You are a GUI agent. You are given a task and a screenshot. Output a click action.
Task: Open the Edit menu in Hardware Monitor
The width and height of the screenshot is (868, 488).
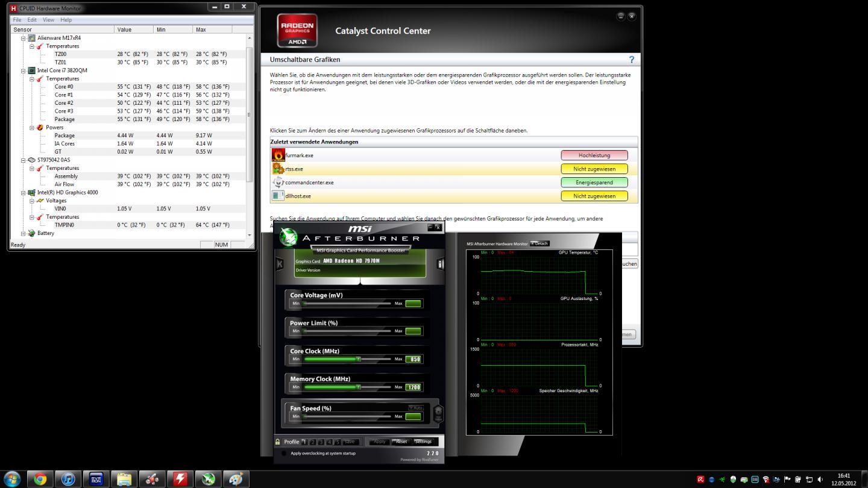point(31,20)
